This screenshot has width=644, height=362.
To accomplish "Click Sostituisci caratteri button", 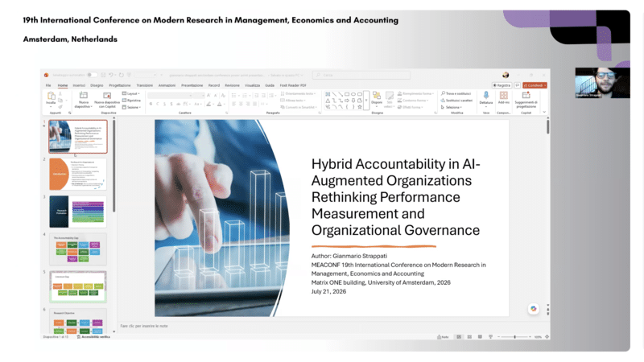I will pyautogui.click(x=456, y=100).
